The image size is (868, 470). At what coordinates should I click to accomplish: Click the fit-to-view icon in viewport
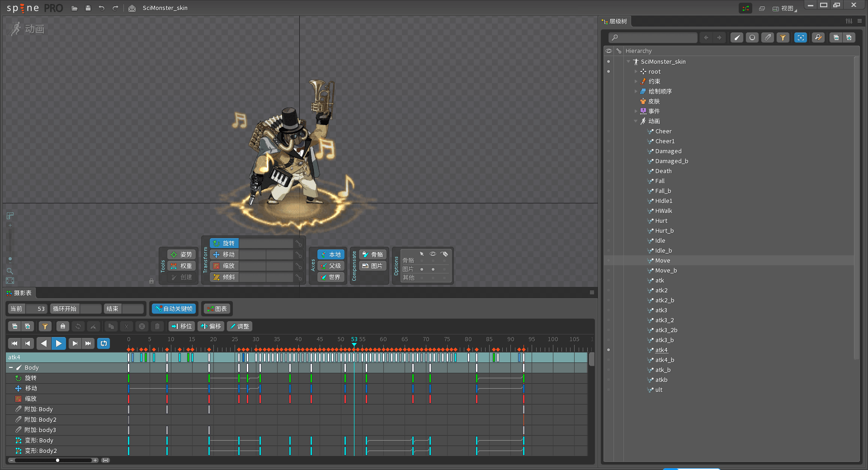point(10,281)
